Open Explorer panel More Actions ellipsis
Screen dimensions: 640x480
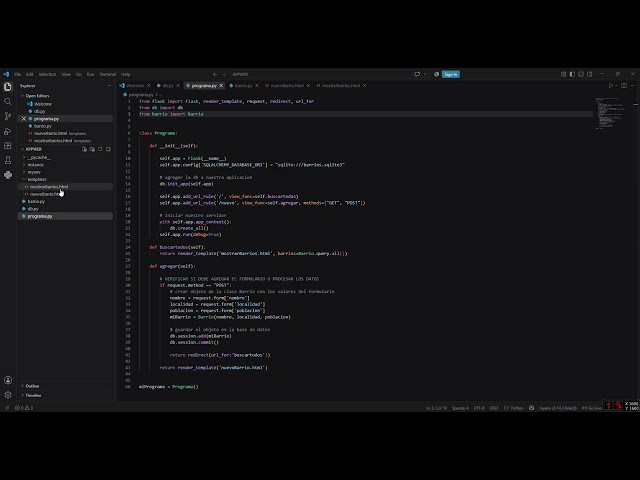click(x=109, y=86)
